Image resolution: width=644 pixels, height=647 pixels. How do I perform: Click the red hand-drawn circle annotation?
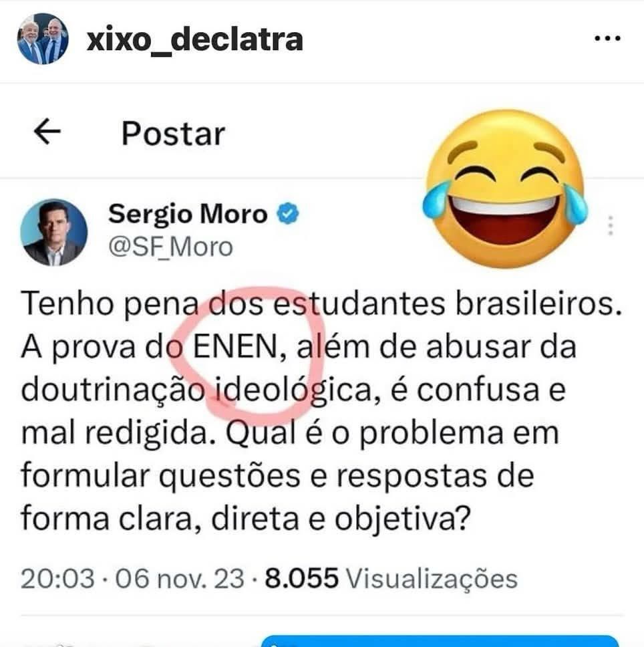click(x=247, y=350)
